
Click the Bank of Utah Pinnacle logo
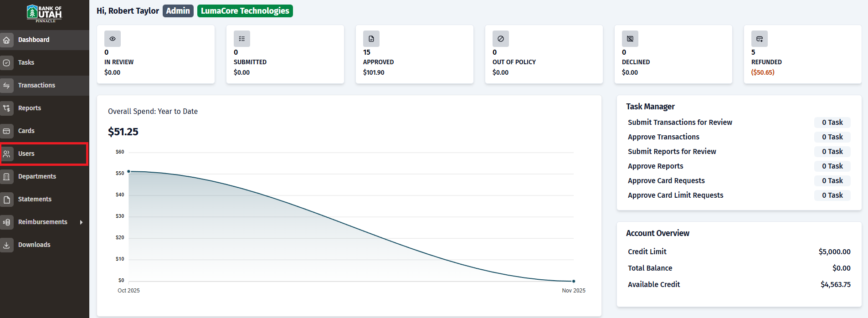click(x=45, y=14)
